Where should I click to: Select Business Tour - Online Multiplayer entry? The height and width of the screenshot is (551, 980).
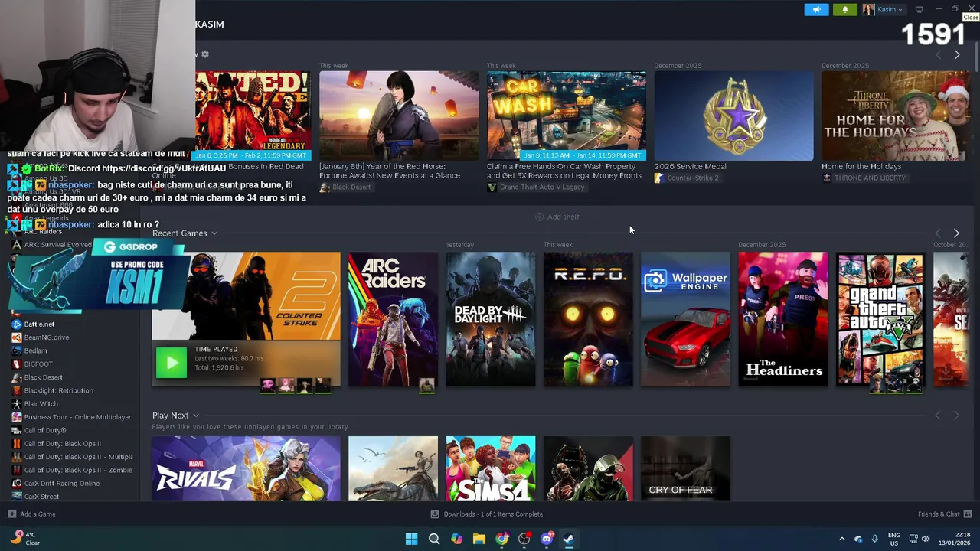(x=77, y=417)
